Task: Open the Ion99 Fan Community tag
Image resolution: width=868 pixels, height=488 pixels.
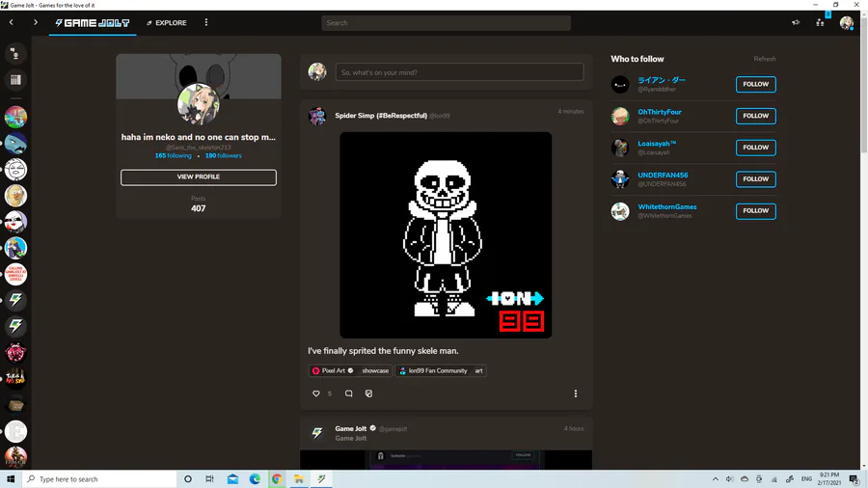Action: (433, 370)
